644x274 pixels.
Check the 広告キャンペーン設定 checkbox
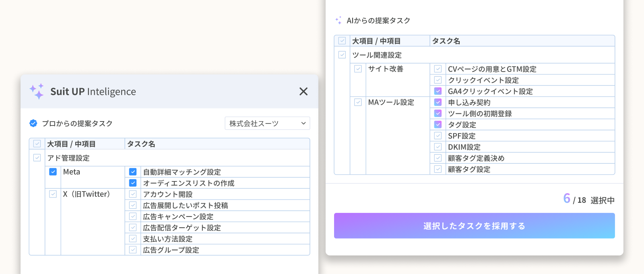tap(133, 216)
